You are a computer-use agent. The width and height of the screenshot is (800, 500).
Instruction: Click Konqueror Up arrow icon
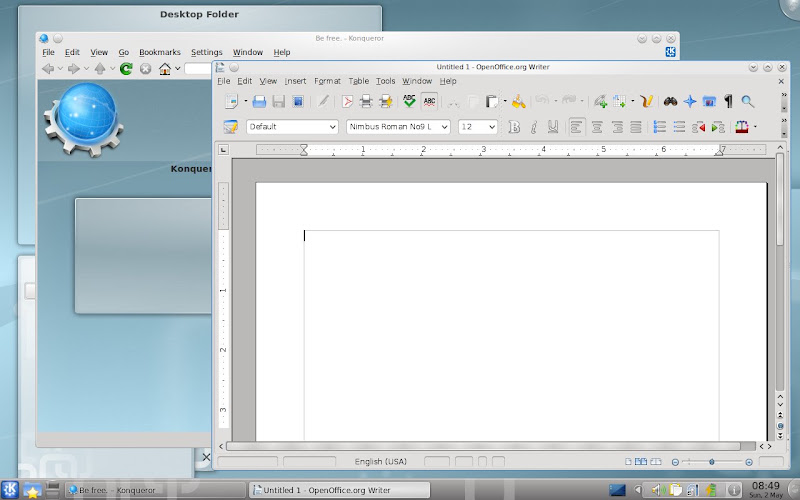coord(100,68)
